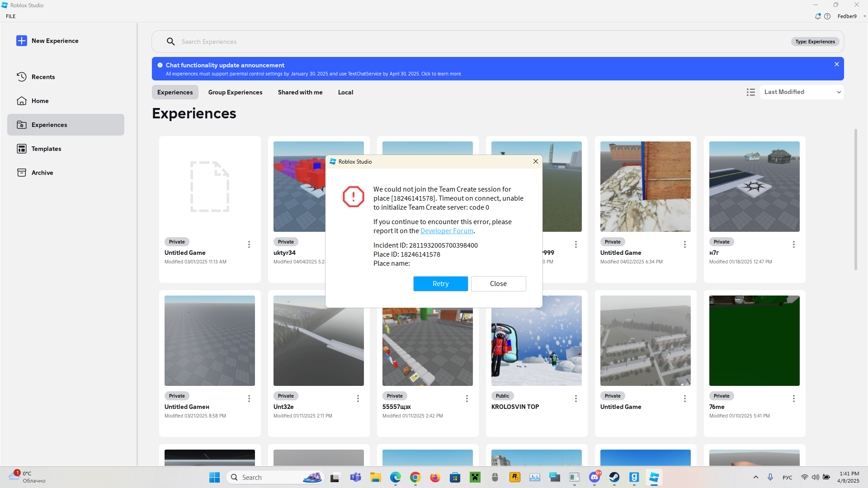Switch to Group Experiences tab
The height and width of the screenshot is (488, 868).
[235, 92]
